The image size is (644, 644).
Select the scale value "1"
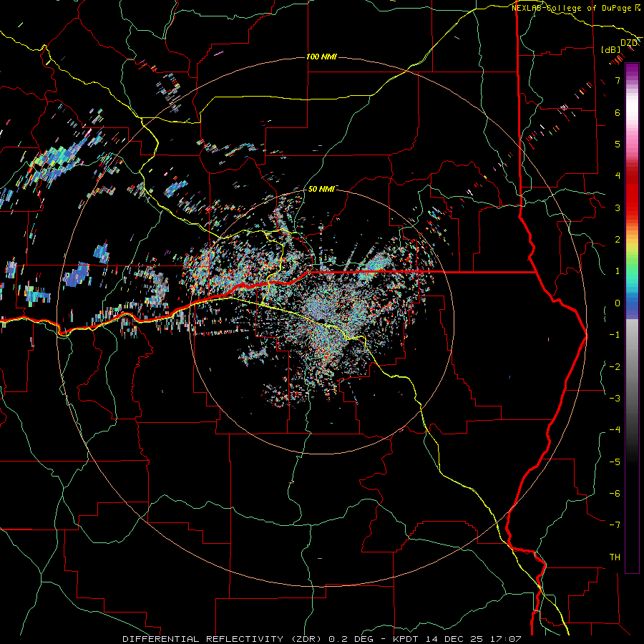[618, 271]
